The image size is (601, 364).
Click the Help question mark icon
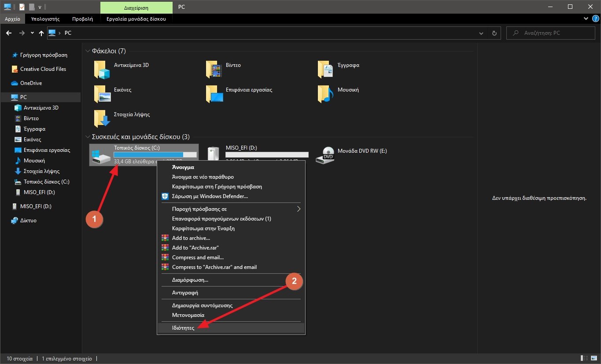pos(595,19)
